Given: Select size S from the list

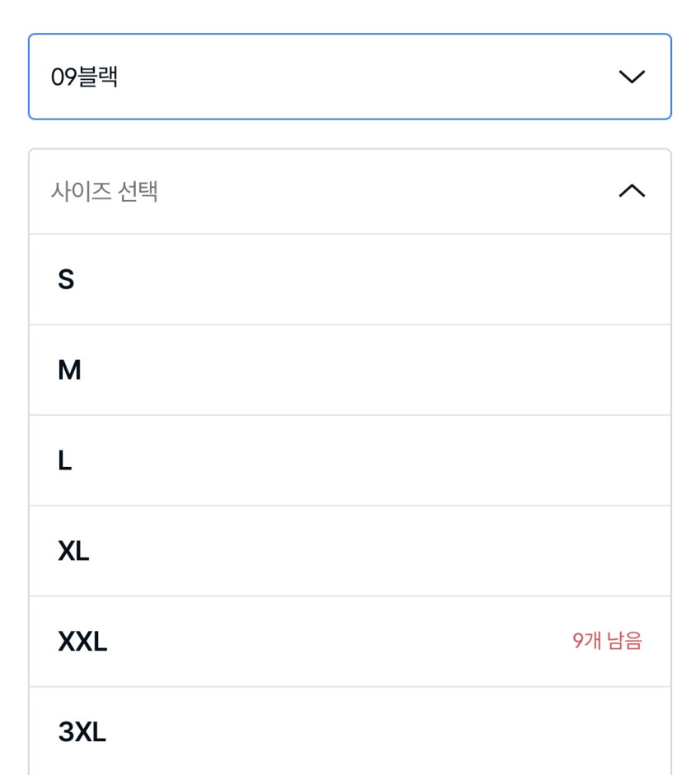Looking at the screenshot, I should tap(349, 280).
